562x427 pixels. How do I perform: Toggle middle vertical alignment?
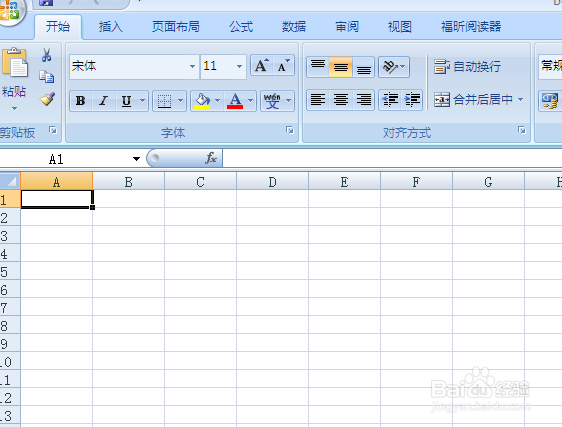point(340,67)
